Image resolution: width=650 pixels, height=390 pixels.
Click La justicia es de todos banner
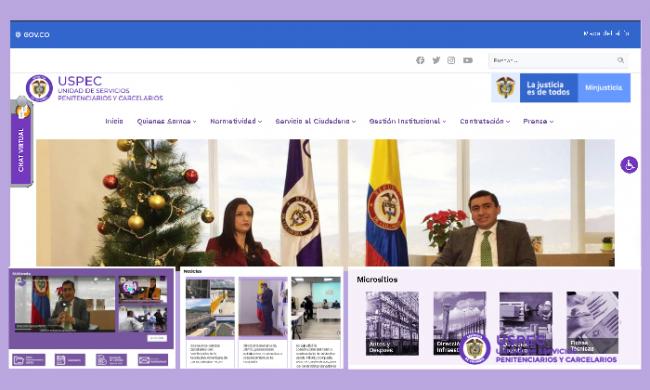(548, 88)
